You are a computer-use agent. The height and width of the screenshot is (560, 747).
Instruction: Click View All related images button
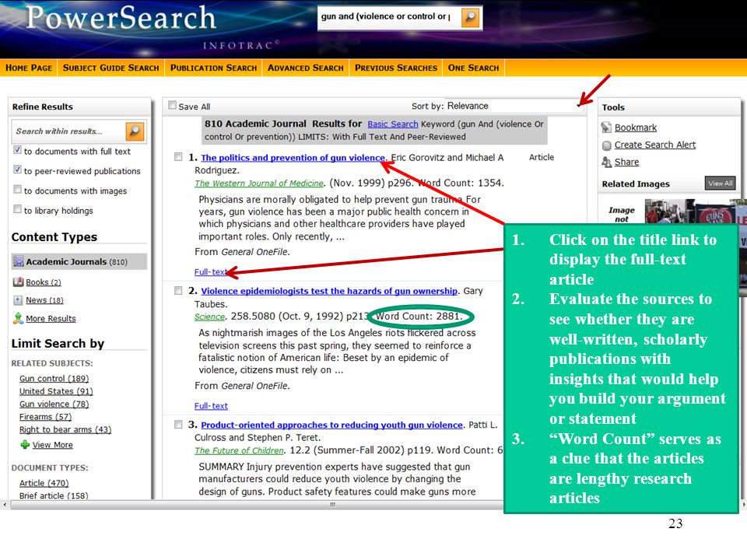coord(720,184)
